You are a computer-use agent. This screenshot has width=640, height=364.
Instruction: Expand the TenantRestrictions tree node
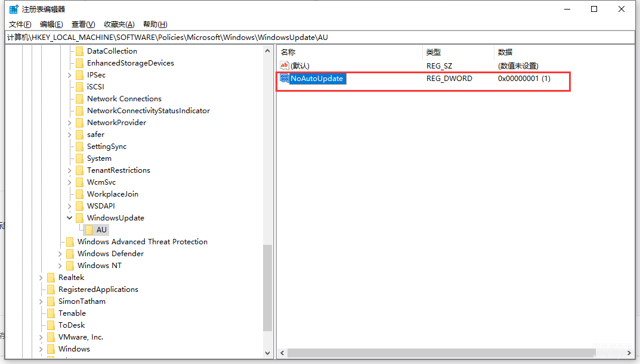pos(69,171)
